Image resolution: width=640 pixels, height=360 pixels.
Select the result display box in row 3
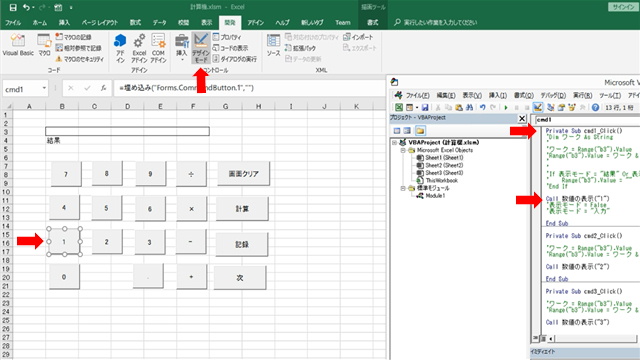127,131
